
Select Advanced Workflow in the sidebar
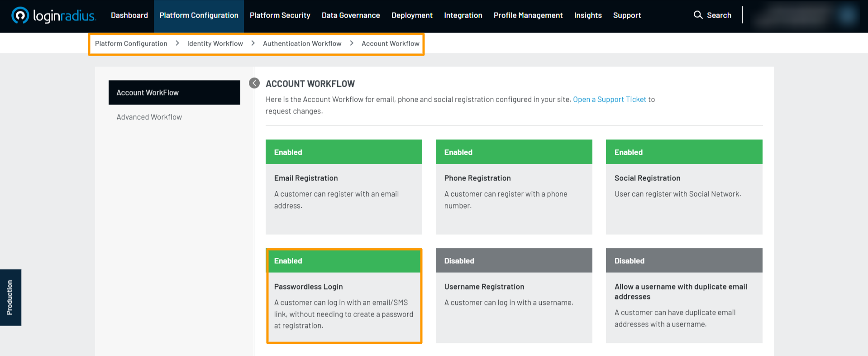coord(149,117)
